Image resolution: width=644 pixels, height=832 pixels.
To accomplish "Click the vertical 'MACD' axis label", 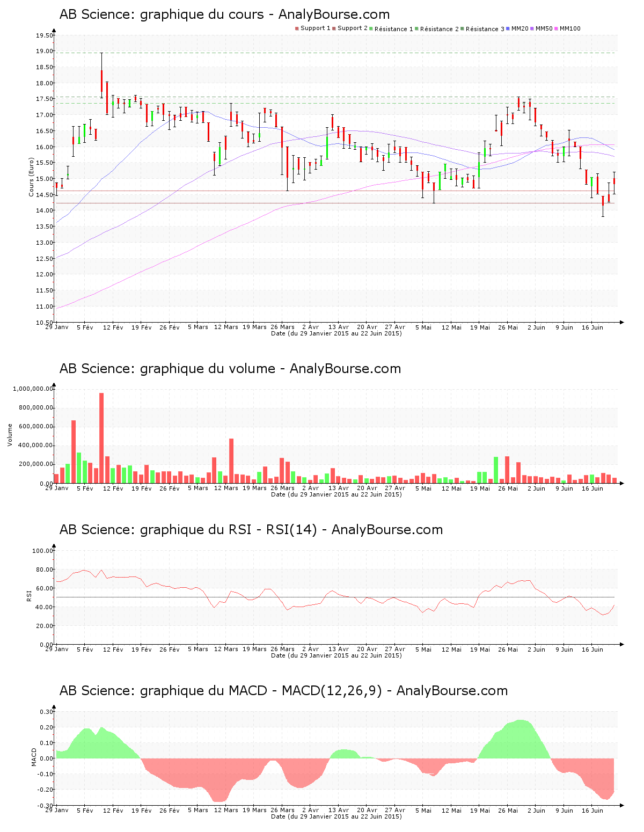I will 34,757.
